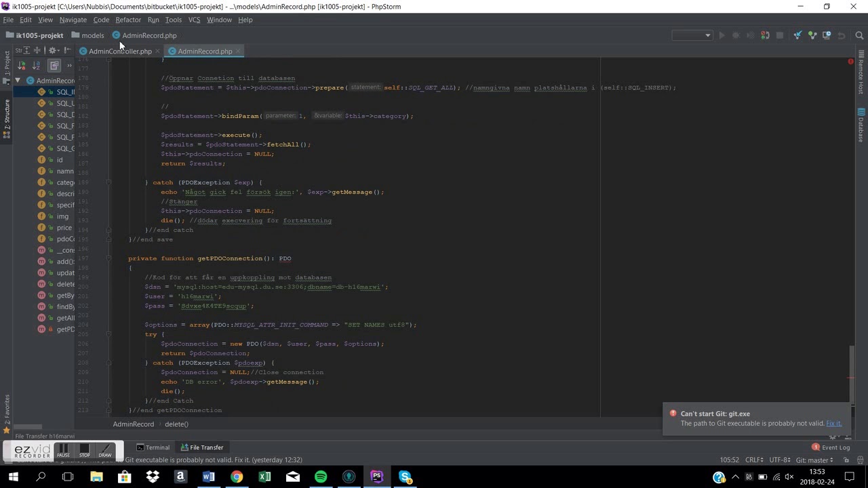Show more Structure toolbar actions chevron

tap(69, 66)
